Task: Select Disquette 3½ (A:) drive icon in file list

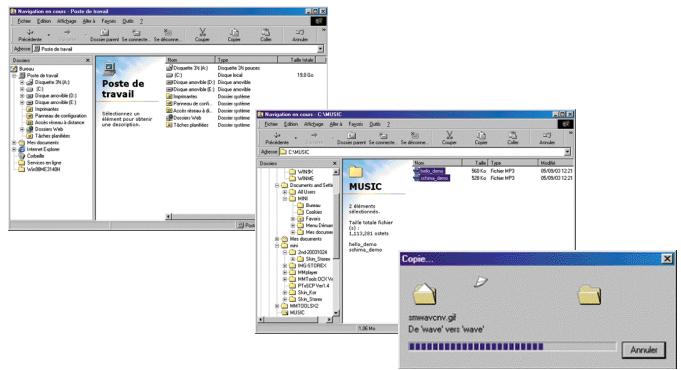Action: tap(169, 68)
